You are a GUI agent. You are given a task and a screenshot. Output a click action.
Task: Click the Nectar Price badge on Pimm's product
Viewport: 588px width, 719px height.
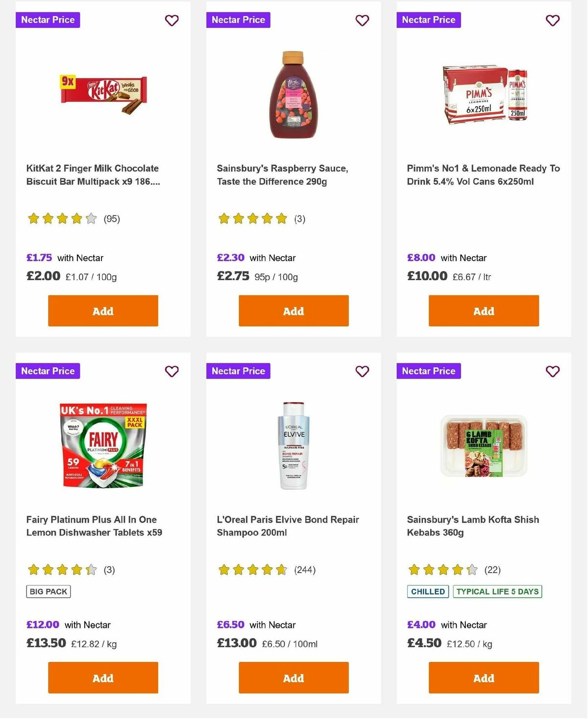[x=428, y=20]
